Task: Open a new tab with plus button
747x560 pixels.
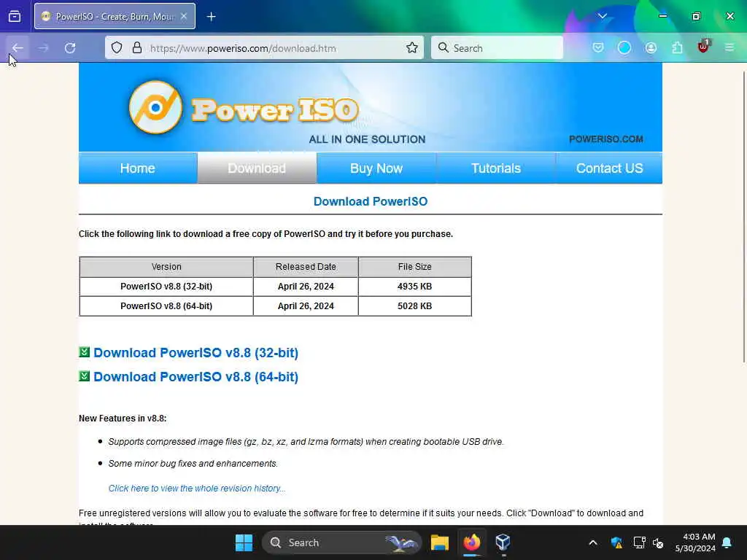Action: [x=211, y=17]
